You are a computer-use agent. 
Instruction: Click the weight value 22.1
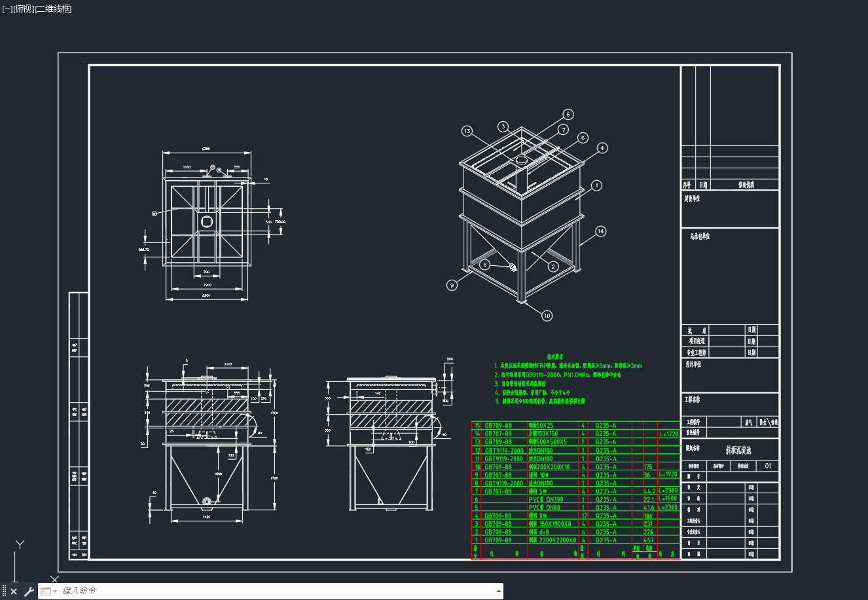(x=649, y=500)
